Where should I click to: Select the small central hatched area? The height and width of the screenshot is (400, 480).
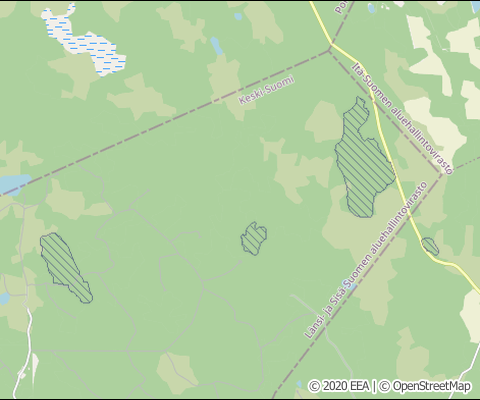(x=254, y=238)
